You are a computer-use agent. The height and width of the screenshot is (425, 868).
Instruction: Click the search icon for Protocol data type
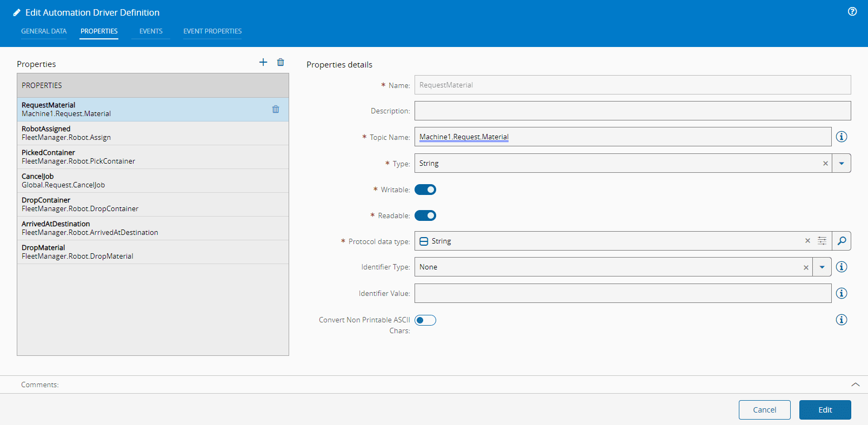point(842,241)
